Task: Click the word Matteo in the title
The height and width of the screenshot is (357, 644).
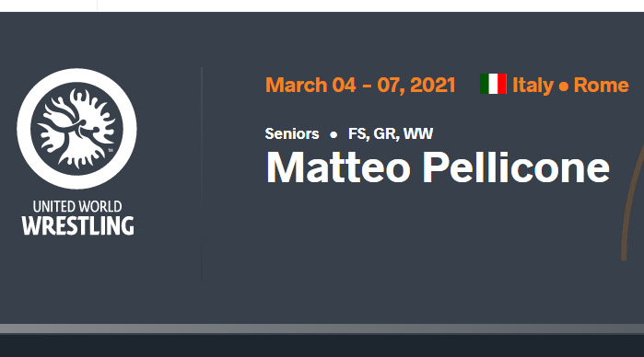Action: 338,167
